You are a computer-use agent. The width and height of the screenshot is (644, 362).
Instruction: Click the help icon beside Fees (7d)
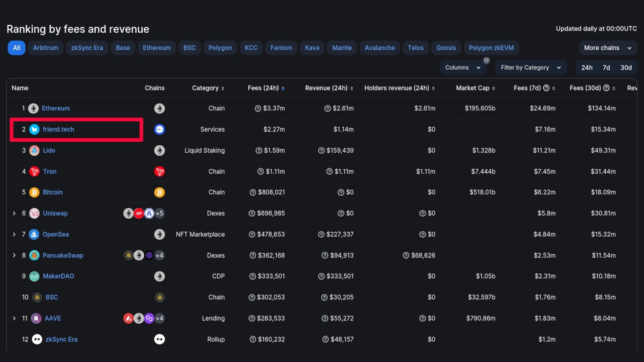[546, 88]
